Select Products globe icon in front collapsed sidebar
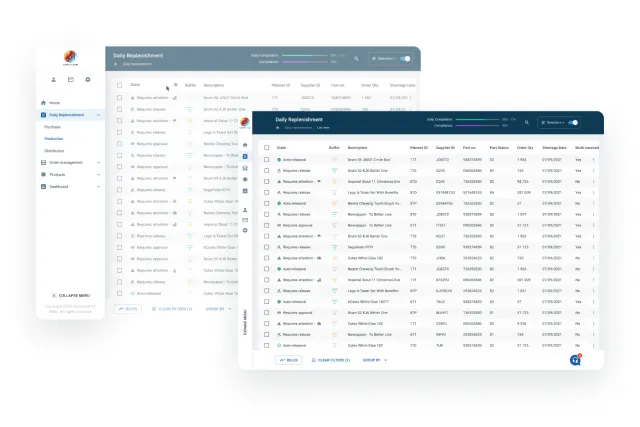This screenshot has height=427, width=640. [x=245, y=179]
